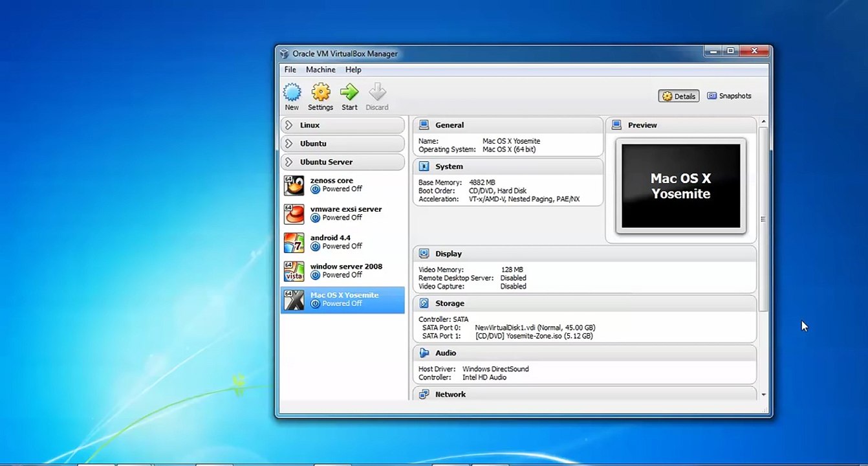Open the Help menu

point(353,69)
